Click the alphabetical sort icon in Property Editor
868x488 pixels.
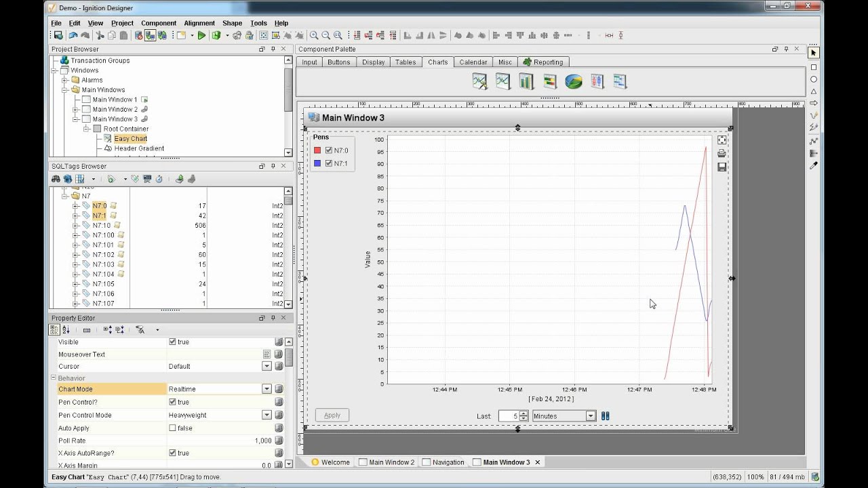[x=66, y=330]
